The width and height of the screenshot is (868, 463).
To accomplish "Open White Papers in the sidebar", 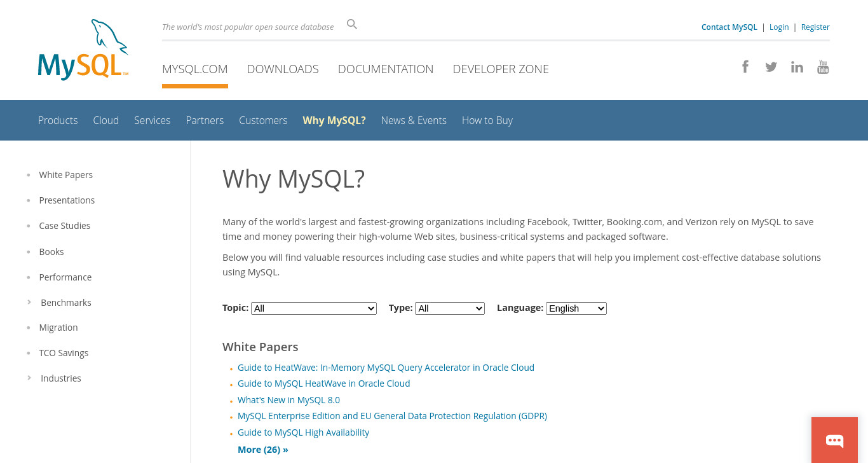I will point(66,175).
